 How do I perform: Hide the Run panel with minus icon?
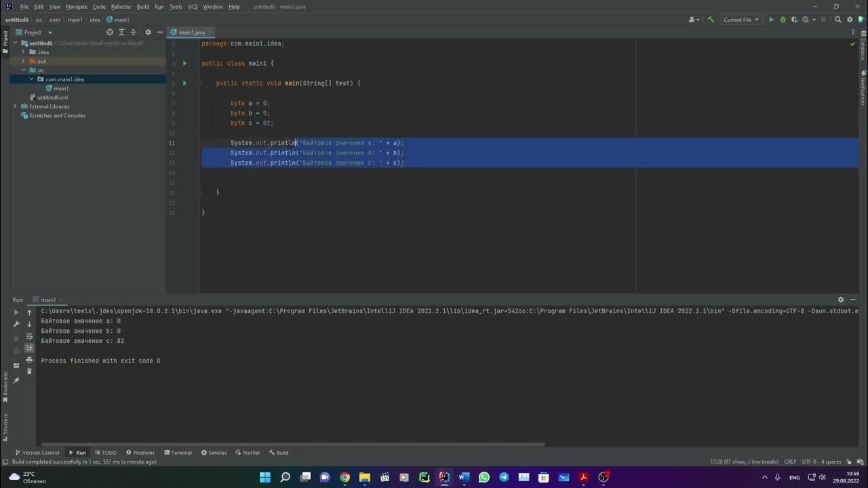point(853,300)
